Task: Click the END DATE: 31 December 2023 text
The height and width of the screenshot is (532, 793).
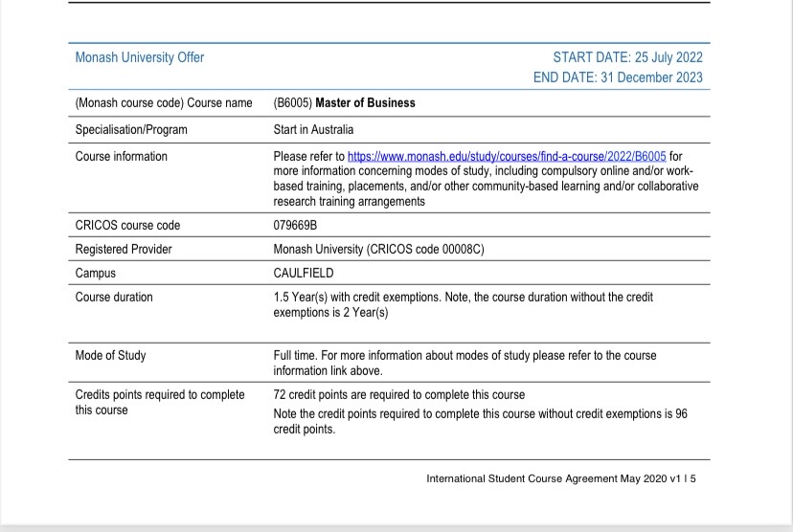Action: coord(618,78)
